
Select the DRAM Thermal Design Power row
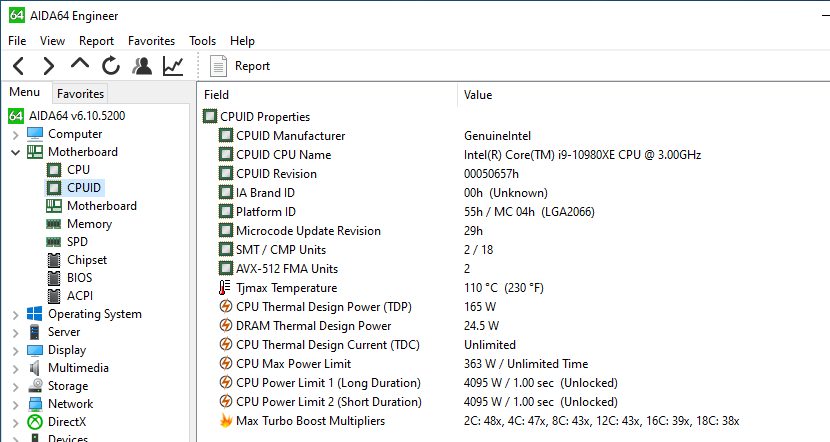(314, 326)
